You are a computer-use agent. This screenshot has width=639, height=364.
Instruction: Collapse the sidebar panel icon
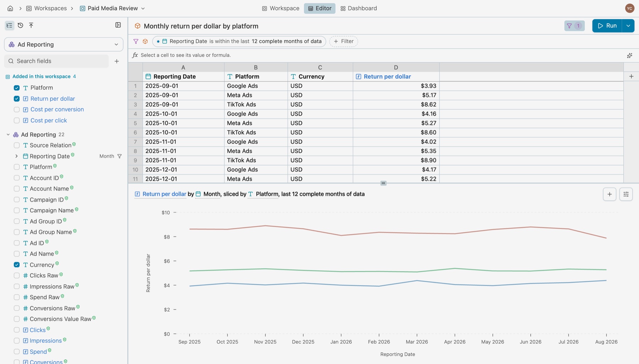pyautogui.click(x=118, y=25)
